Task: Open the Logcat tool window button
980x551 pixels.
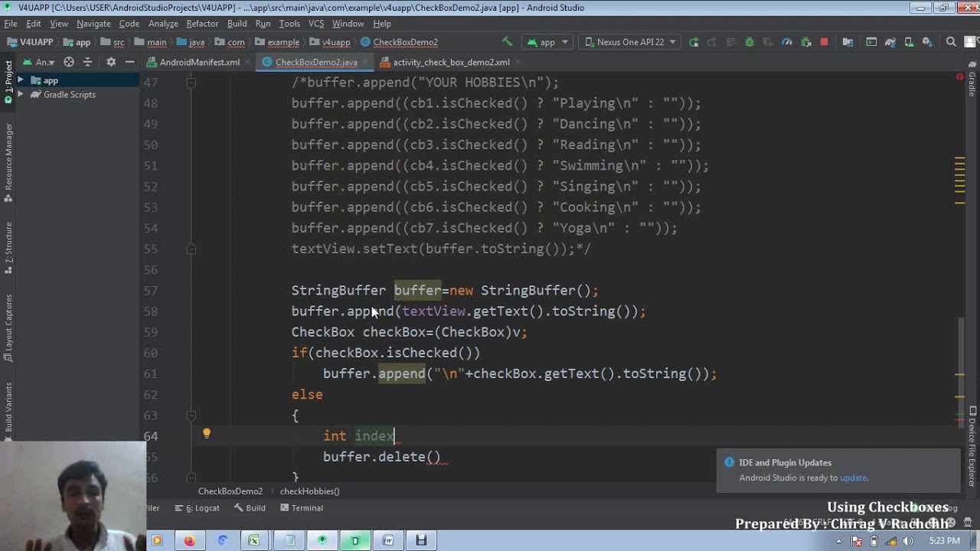Action: [x=198, y=508]
